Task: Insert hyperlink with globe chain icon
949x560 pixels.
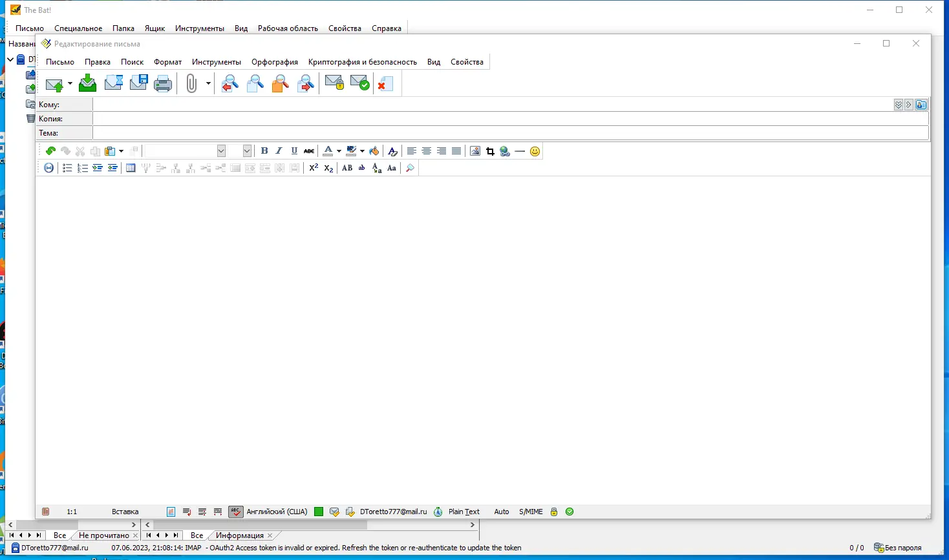Action: click(505, 151)
